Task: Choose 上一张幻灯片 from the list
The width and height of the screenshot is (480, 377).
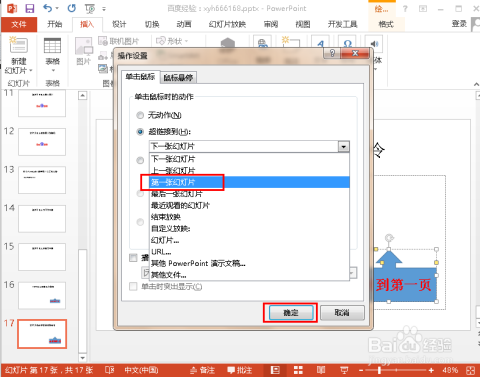Action: [249, 171]
